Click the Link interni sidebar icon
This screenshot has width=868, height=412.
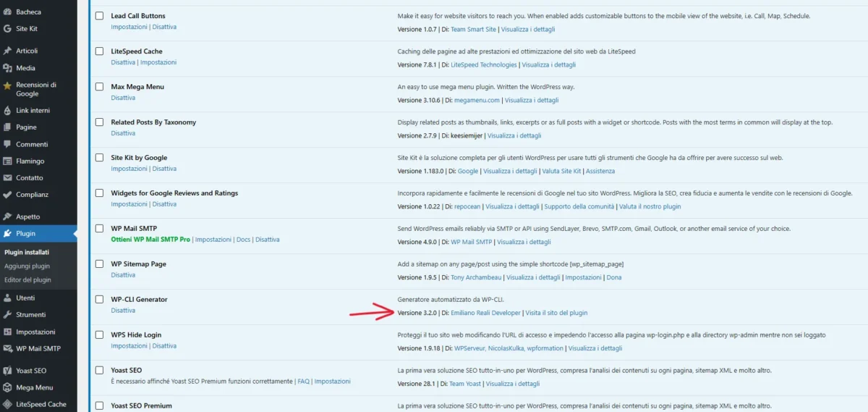click(7, 111)
